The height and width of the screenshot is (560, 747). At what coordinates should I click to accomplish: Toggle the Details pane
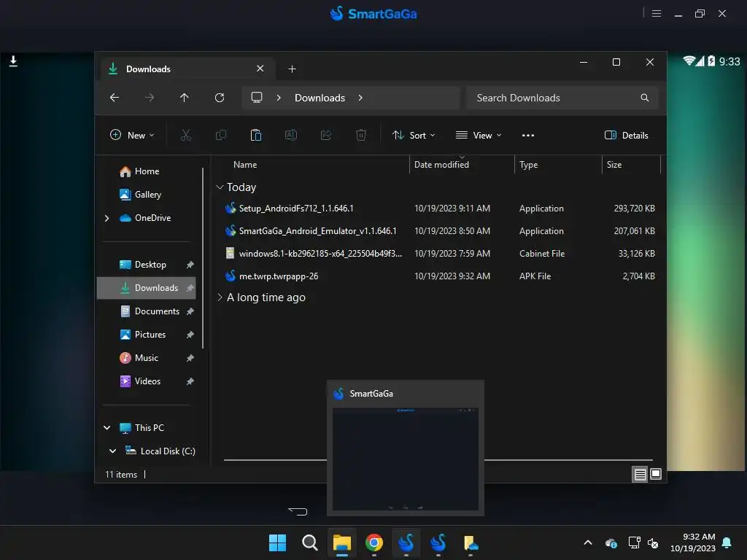[x=626, y=135]
